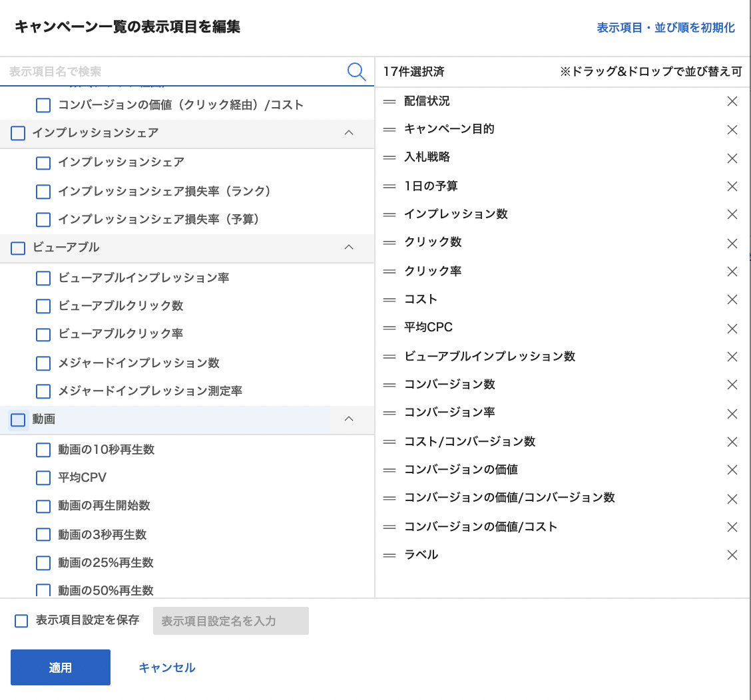Remove 平均CPC column with X icon
Image resolution: width=751 pixels, height=700 pixels.
pos(732,329)
